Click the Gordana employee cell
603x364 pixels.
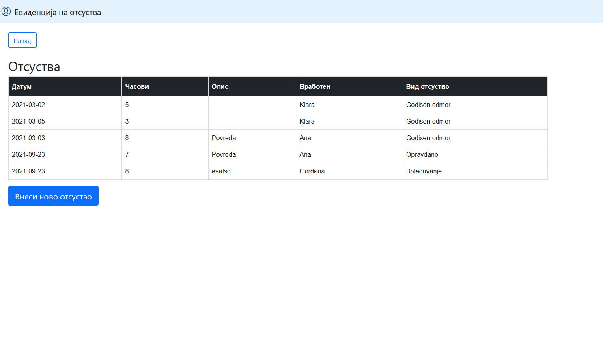312,171
